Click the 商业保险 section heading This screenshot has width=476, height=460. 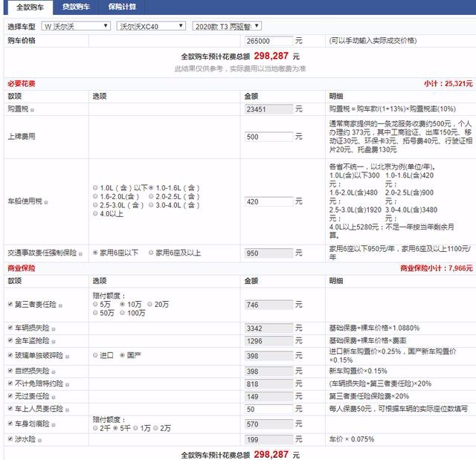[x=22, y=268]
